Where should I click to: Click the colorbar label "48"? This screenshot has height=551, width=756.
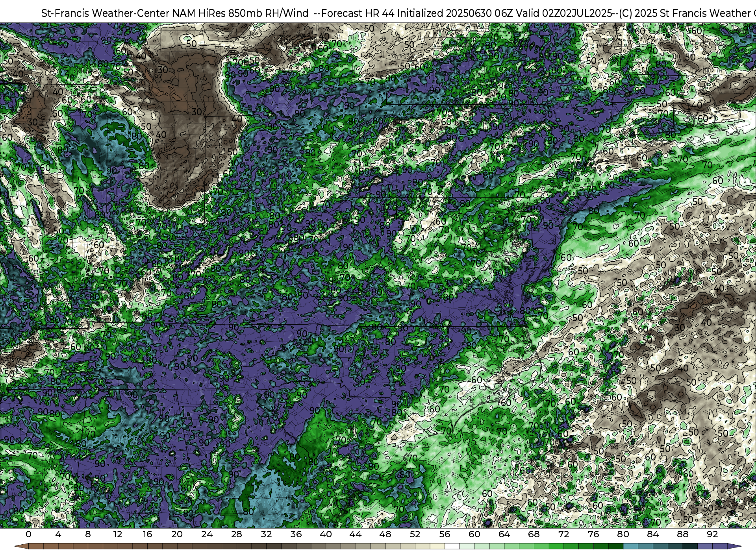385,534
